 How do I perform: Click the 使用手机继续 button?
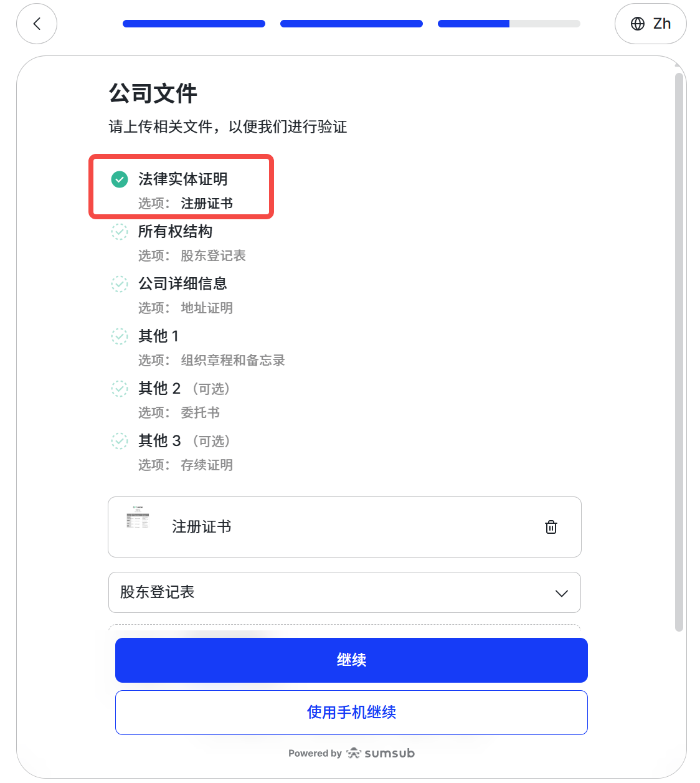click(x=351, y=713)
